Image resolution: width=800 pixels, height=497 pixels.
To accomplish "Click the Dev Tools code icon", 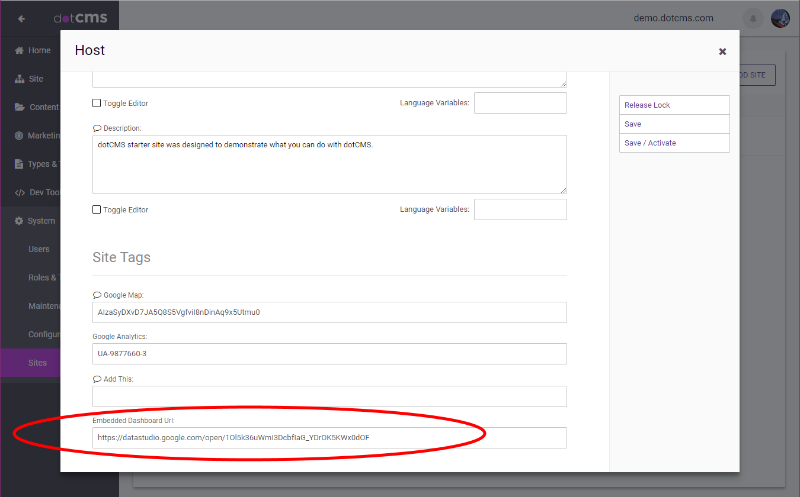I will [20, 192].
